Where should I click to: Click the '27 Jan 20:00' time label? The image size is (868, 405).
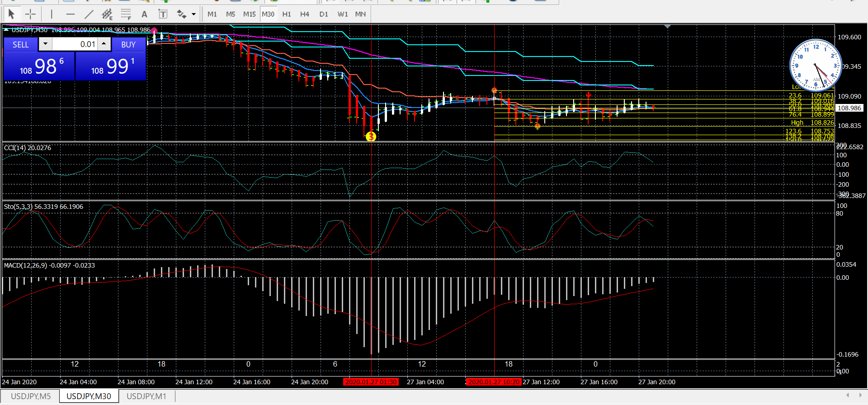click(x=657, y=382)
